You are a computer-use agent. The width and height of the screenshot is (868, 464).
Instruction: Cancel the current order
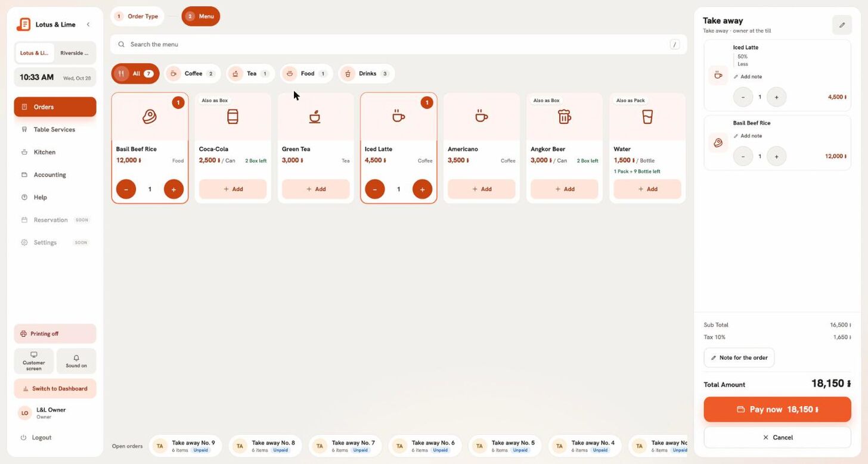(x=777, y=437)
